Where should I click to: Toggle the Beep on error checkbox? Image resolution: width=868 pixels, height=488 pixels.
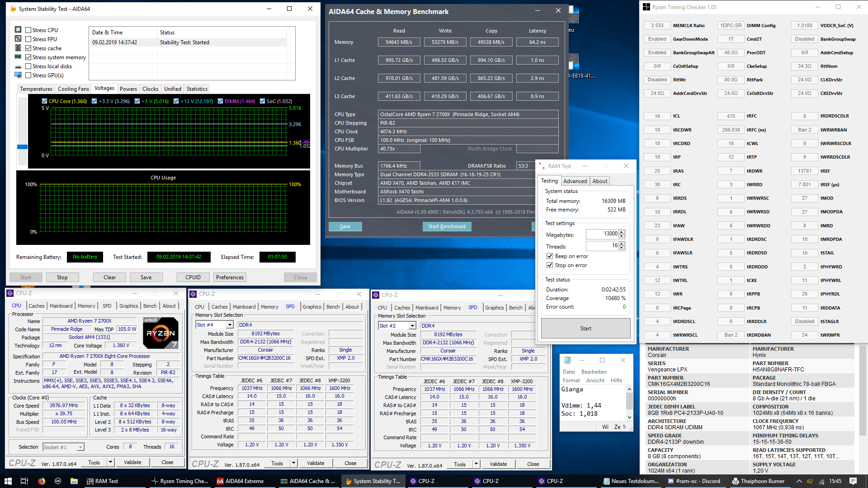coord(550,256)
